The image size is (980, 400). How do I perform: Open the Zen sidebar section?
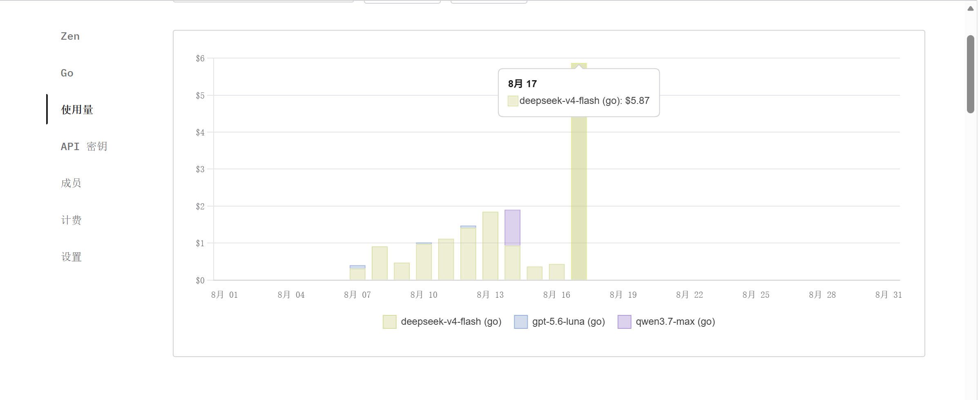point(70,36)
